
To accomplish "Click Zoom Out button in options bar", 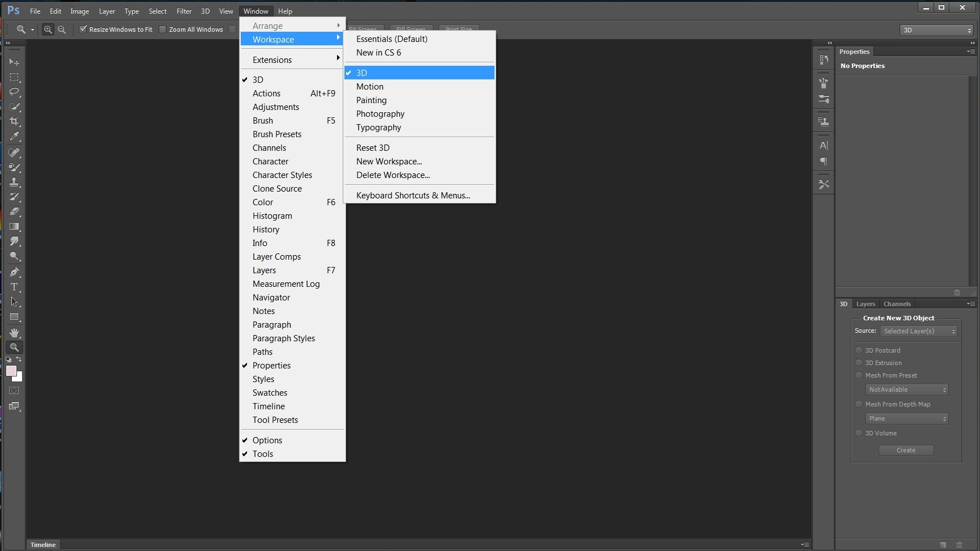I will pos(62,29).
